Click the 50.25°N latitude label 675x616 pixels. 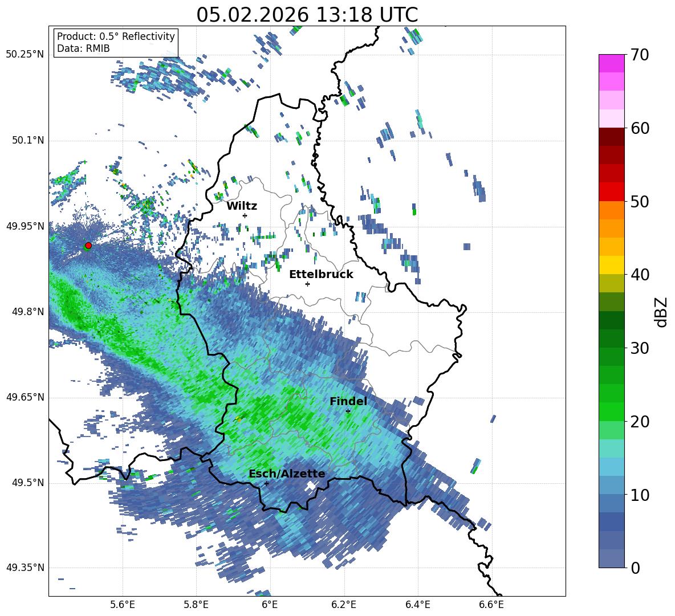(x=25, y=55)
